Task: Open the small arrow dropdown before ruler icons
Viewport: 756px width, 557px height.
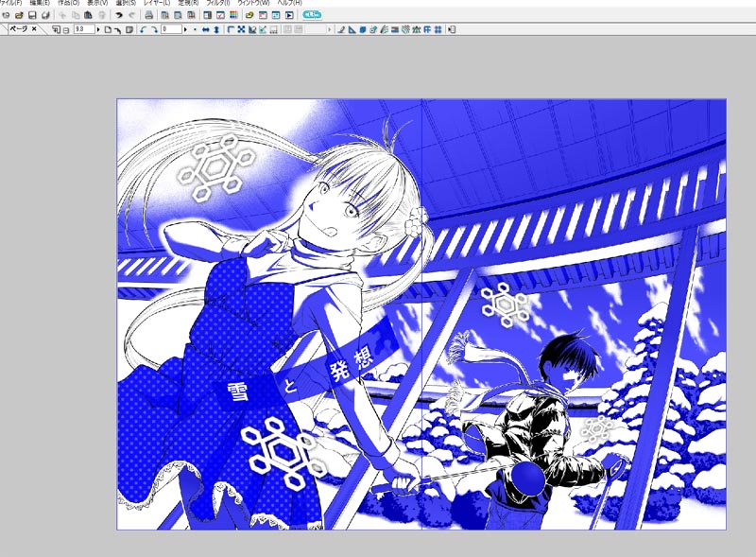Action: 329,29
